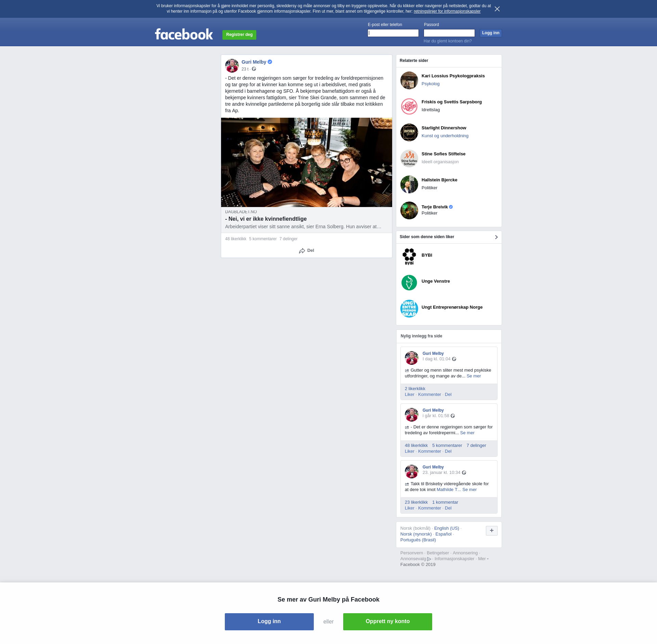Image resolution: width=657 pixels, height=644 pixels.
Task: Open the Personvern footer link
Action: pyautogui.click(x=412, y=553)
